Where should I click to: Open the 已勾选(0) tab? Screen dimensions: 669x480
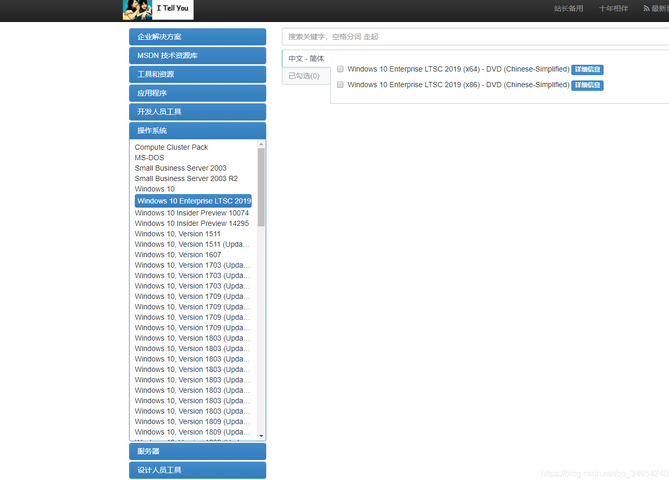click(x=306, y=76)
